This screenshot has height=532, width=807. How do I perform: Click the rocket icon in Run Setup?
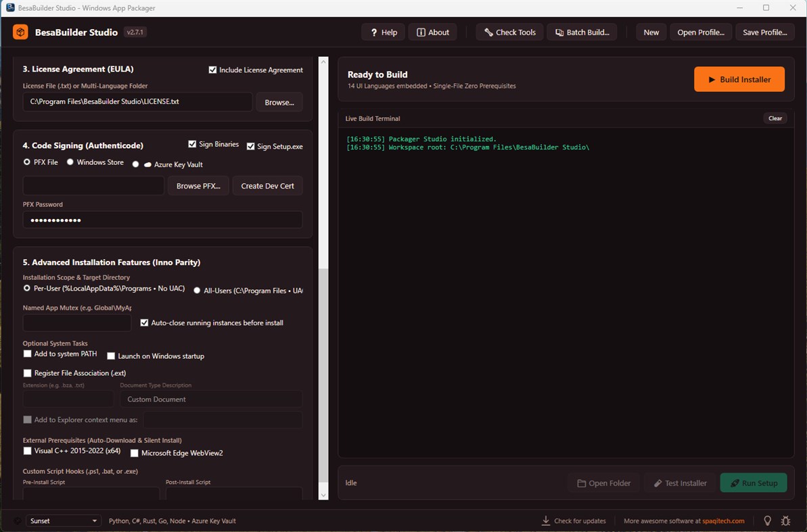pyautogui.click(x=735, y=483)
